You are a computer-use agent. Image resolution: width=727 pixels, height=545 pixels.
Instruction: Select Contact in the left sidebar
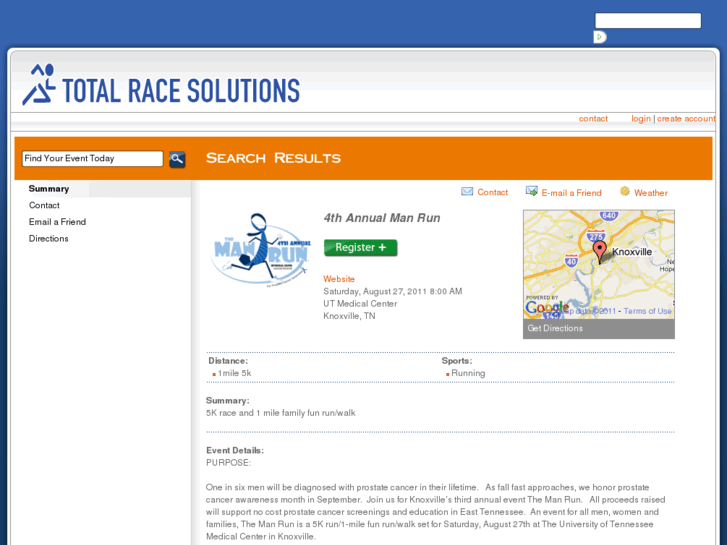[44, 205]
